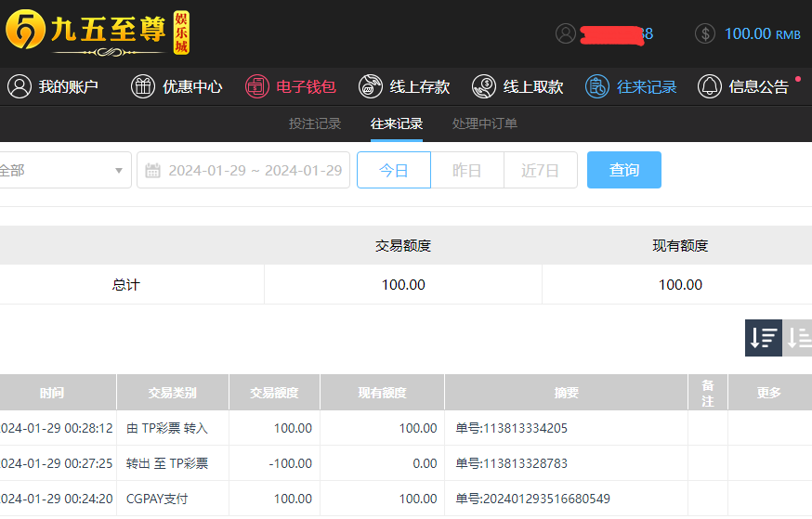Click the 交易类别 column header
Image resolution: width=812 pixels, height=519 pixels.
pos(173,393)
